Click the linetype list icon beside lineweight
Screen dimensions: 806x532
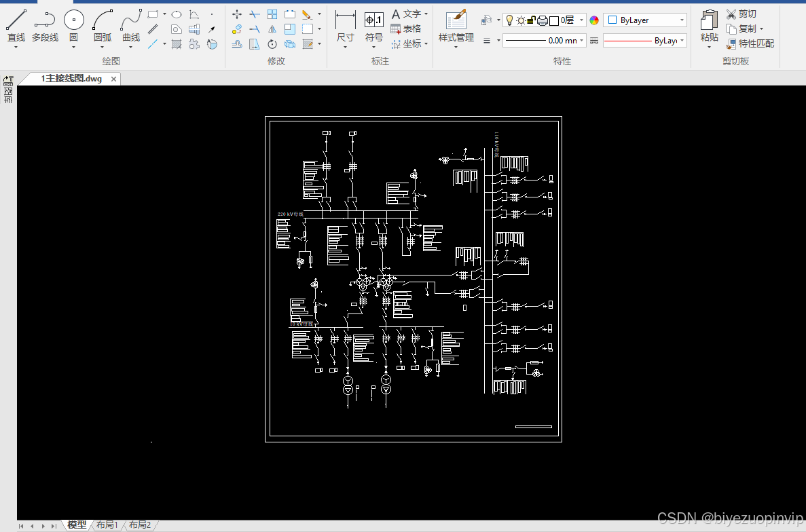pos(594,41)
